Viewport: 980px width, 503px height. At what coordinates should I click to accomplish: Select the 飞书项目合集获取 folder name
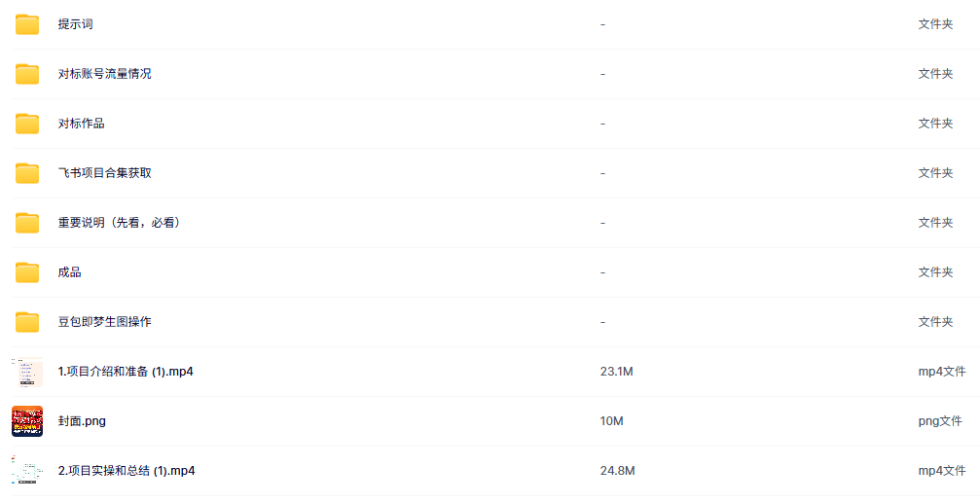(x=104, y=173)
